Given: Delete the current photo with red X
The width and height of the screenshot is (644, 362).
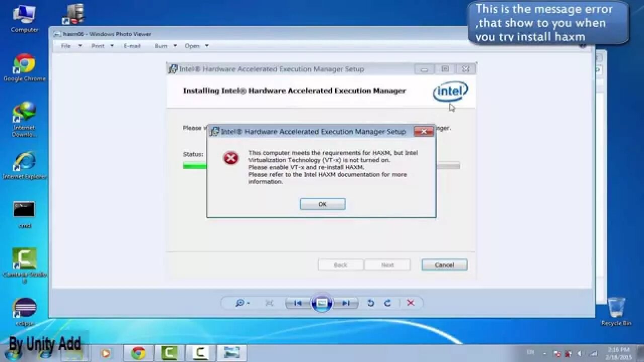Looking at the screenshot, I should 411,303.
